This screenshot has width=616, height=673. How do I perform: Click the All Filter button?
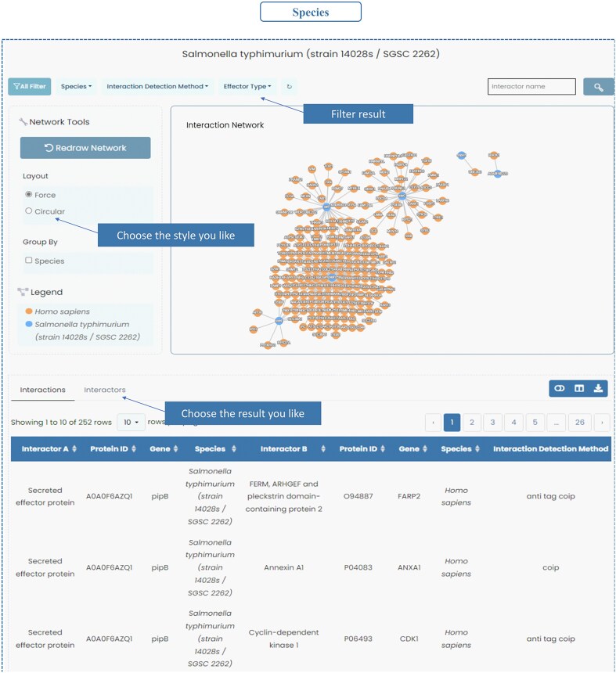30,86
